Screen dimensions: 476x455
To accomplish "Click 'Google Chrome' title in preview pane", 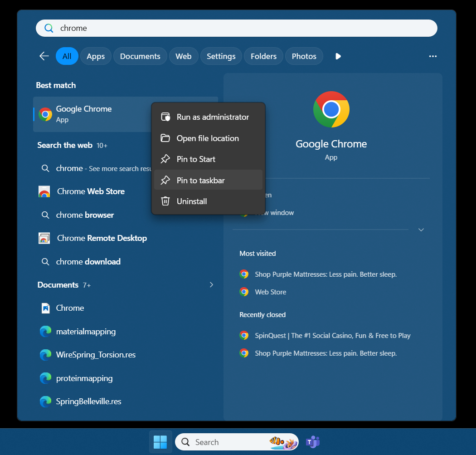I will click(x=331, y=144).
